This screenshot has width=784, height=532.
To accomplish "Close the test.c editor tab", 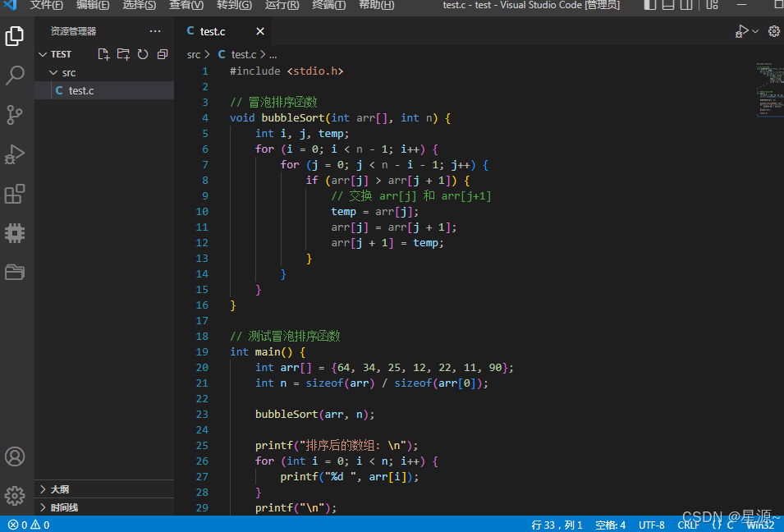I will (260, 31).
